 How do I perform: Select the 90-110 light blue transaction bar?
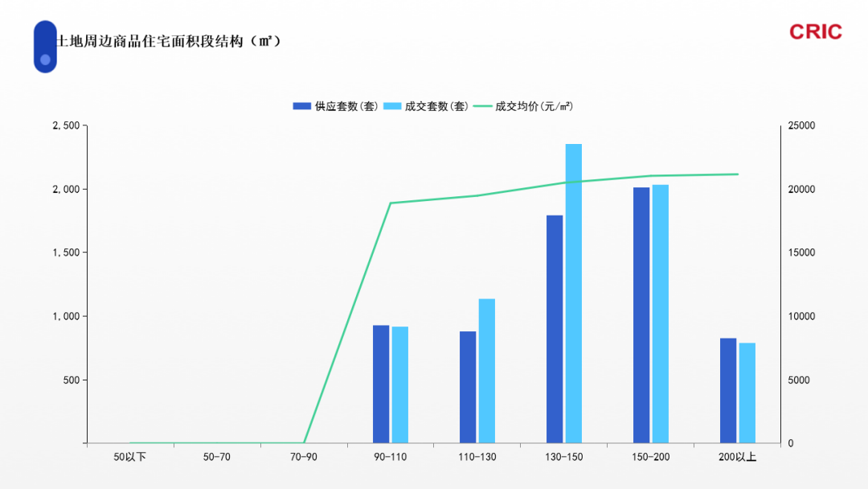(400, 385)
